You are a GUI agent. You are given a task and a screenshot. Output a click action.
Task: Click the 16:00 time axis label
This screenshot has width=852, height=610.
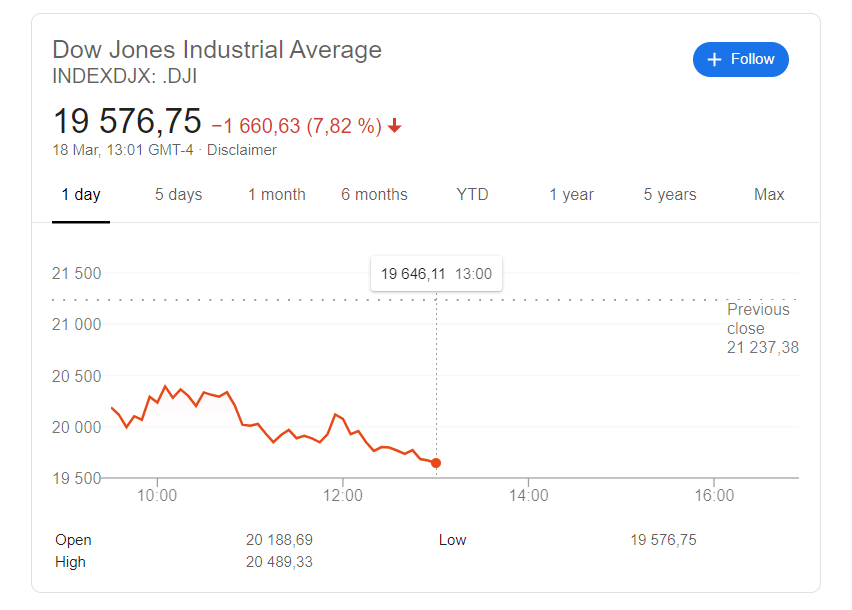click(x=713, y=495)
